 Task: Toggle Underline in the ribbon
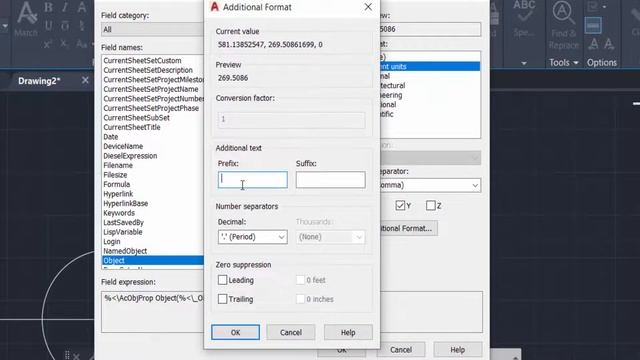click(49, 26)
